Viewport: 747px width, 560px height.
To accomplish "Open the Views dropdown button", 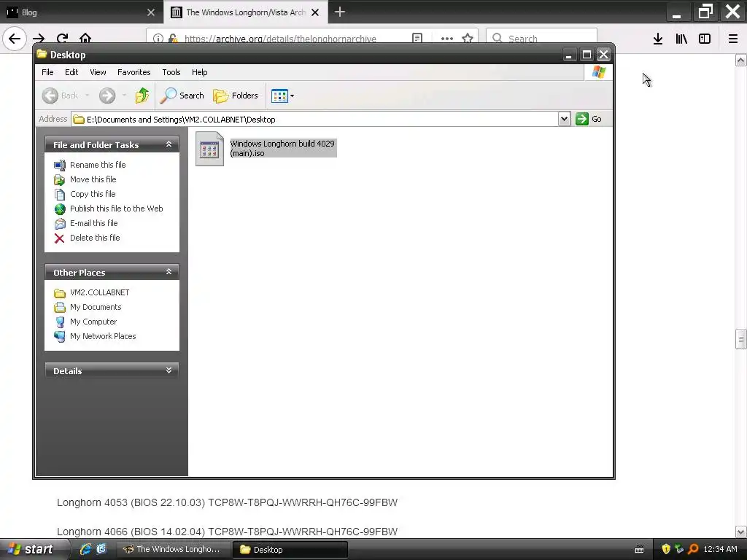I will [282, 96].
